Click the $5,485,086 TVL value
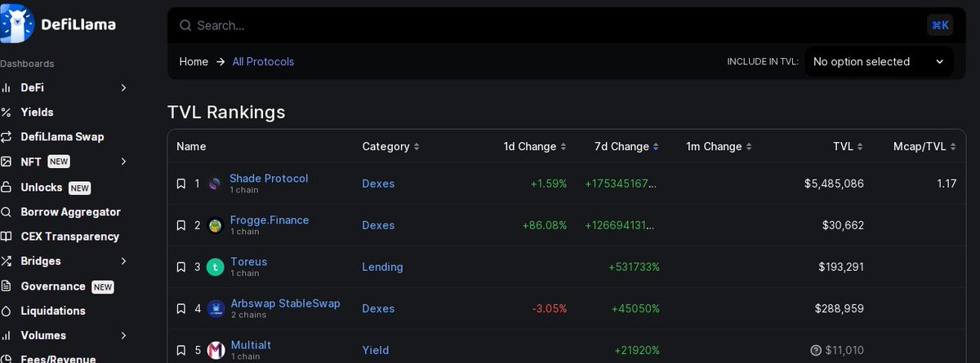980x363 pixels. point(834,184)
